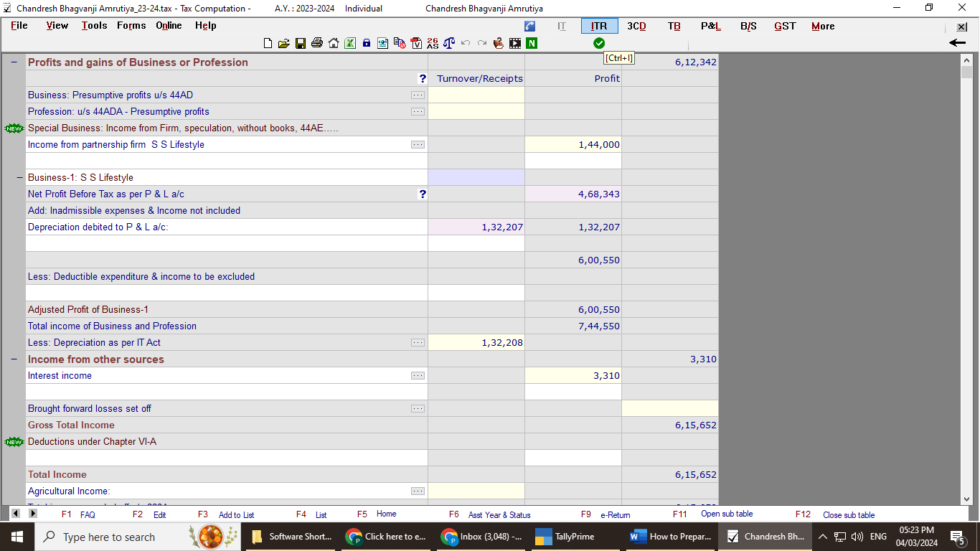Click the e-Return shortcut label
Screen dimensions: 980x551
(x=615, y=514)
